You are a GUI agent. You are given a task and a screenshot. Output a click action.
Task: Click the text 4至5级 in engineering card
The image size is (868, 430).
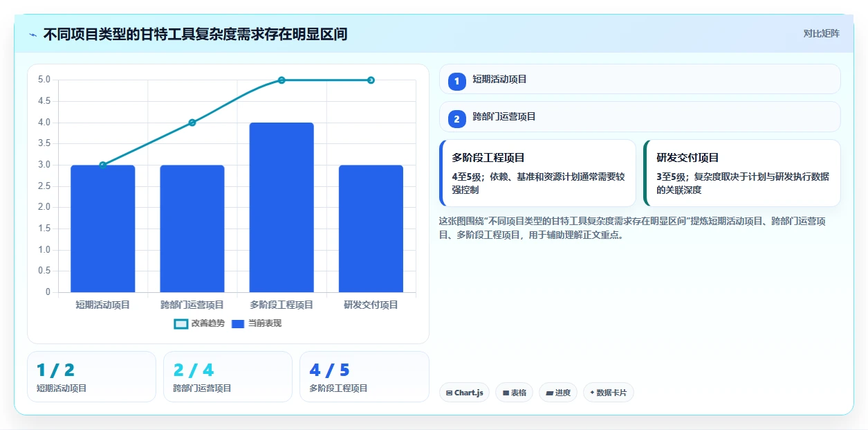[467, 177]
